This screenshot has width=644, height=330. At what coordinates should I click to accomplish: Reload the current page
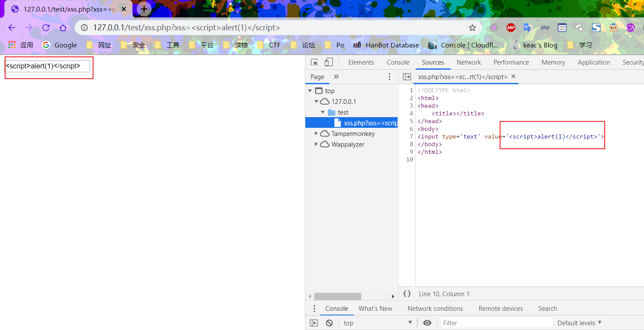coord(46,28)
